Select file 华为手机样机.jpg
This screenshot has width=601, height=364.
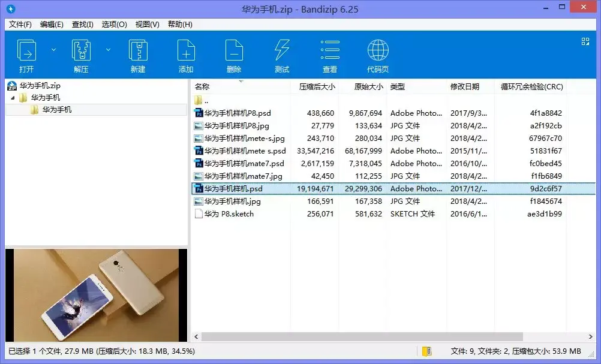pos(232,201)
